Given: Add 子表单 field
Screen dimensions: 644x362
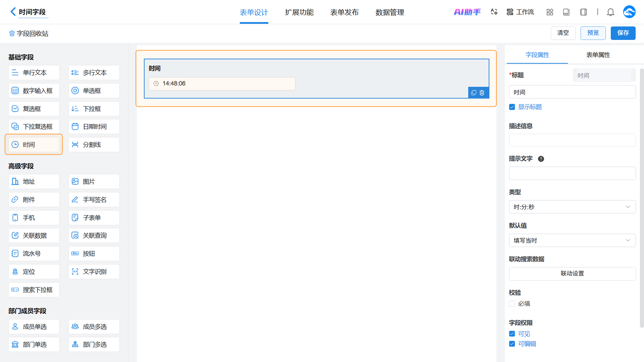Looking at the screenshot, I should click(94, 218).
